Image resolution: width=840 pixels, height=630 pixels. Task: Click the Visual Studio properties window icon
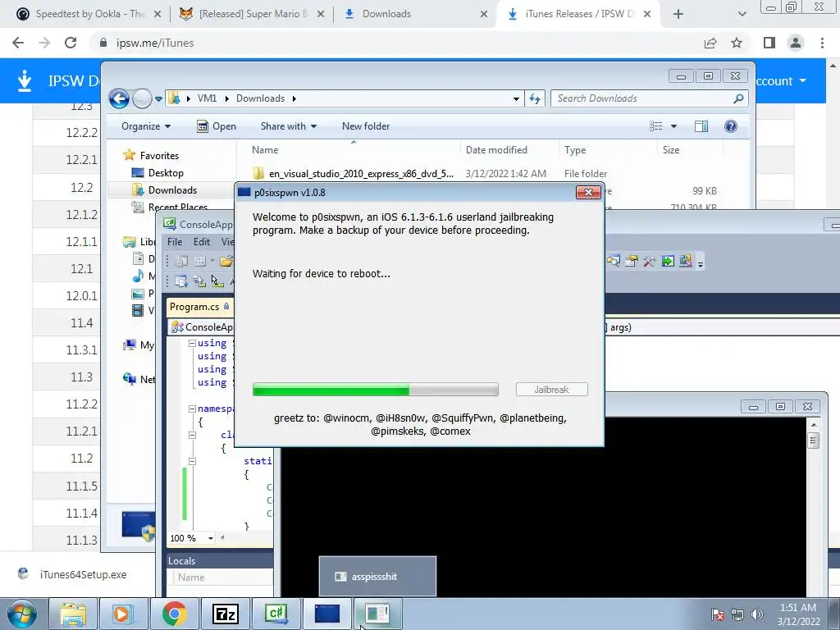(631, 262)
